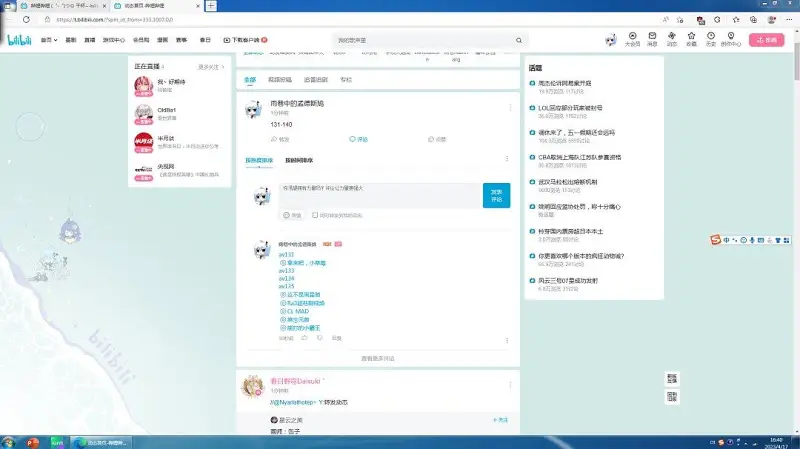Open the 游戏中心 header menu item

pyautogui.click(x=114, y=40)
